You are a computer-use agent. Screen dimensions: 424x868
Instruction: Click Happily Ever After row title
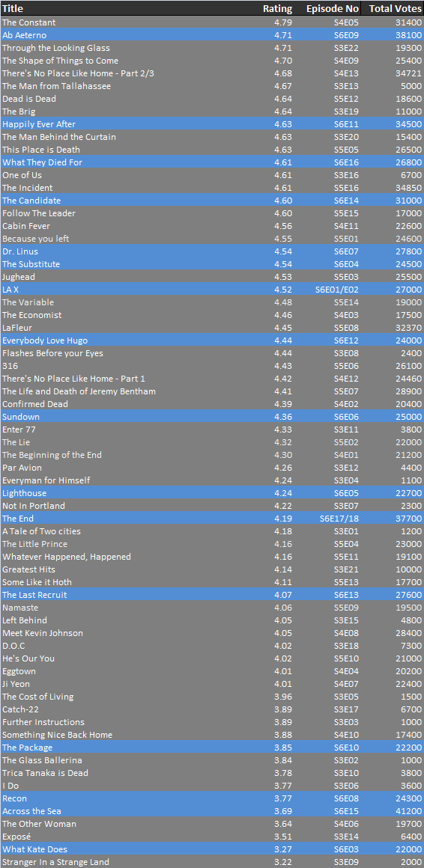[x=39, y=124]
